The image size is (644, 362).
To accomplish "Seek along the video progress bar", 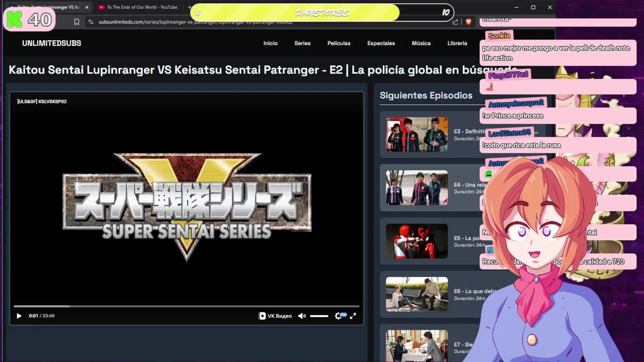I will tap(186, 306).
